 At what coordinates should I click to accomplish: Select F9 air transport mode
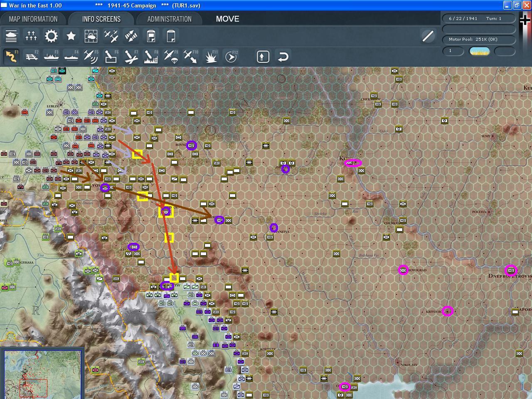pyautogui.click(x=171, y=57)
